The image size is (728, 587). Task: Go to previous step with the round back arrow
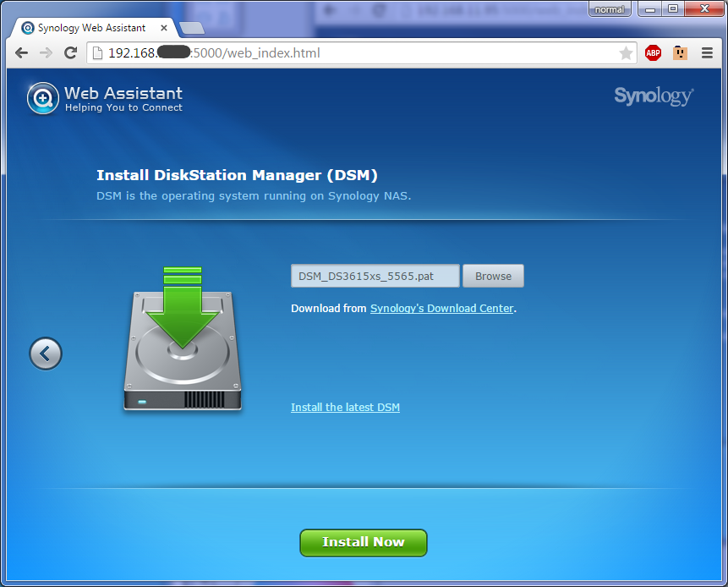coord(46,353)
